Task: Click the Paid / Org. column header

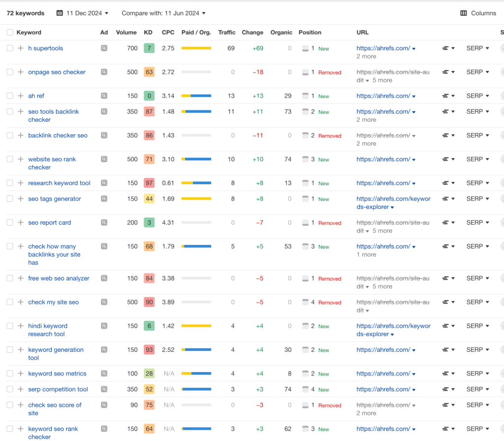Action: tap(196, 32)
